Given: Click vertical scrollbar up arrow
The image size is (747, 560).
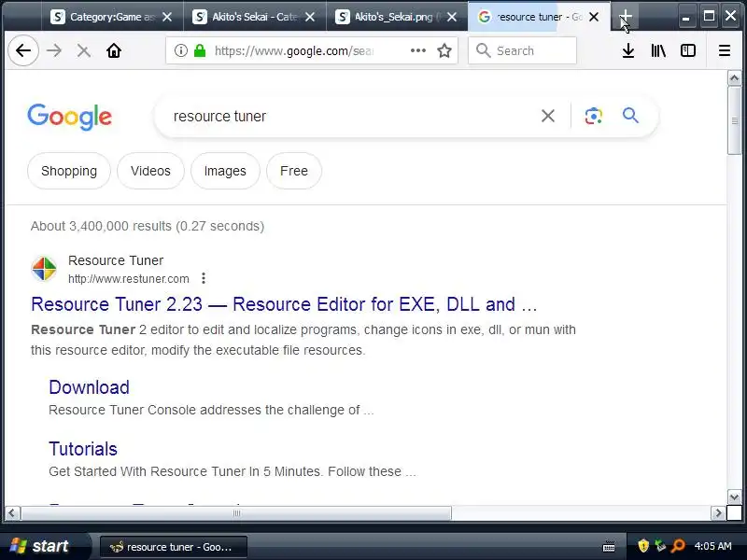Looking at the screenshot, I should [x=734, y=77].
